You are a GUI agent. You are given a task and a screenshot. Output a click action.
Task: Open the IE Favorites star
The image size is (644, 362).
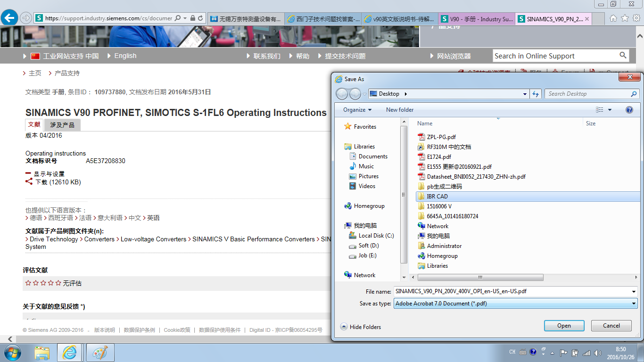click(625, 18)
